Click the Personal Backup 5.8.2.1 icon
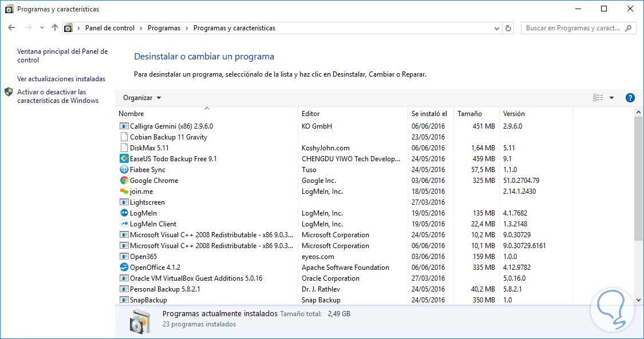Screen dimensions: 644x339 (124, 289)
